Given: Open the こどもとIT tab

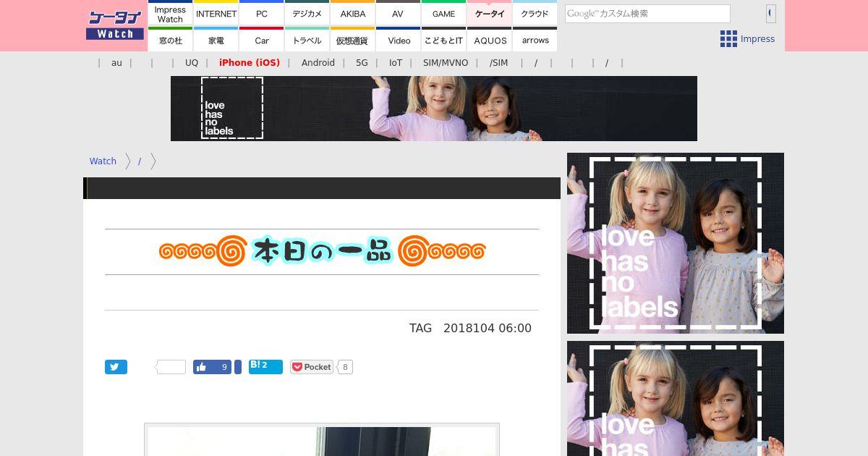Looking at the screenshot, I should pos(443,40).
